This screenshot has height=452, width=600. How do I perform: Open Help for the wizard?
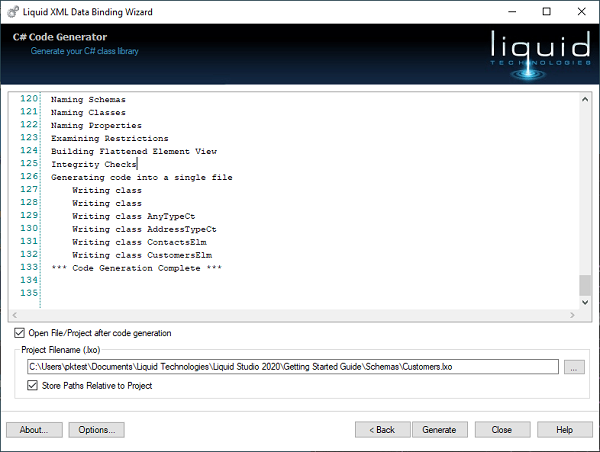coord(564,429)
